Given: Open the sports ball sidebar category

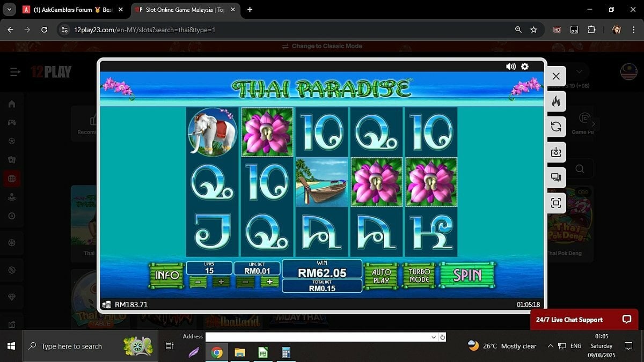Looking at the screenshot, I should (x=12, y=141).
